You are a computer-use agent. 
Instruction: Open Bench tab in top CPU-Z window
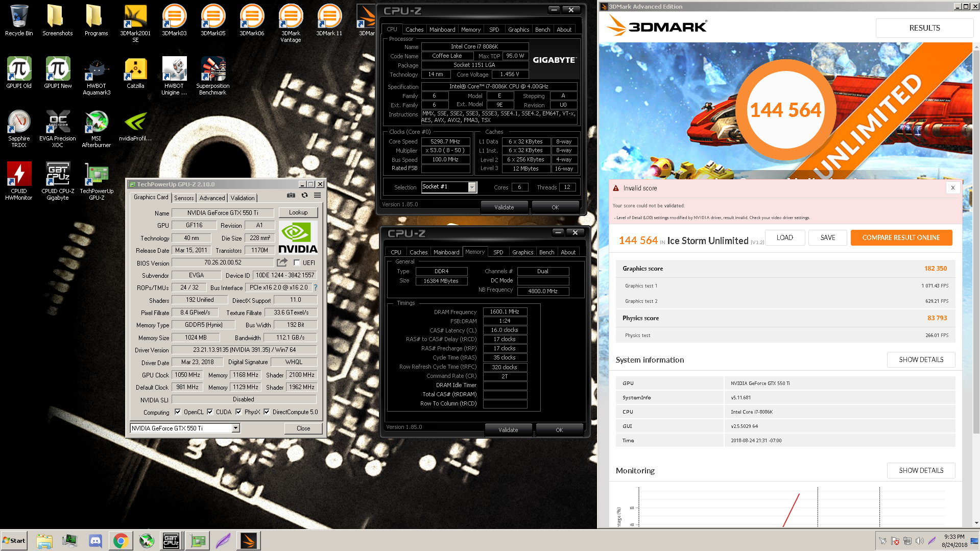click(x=542, y=30)
